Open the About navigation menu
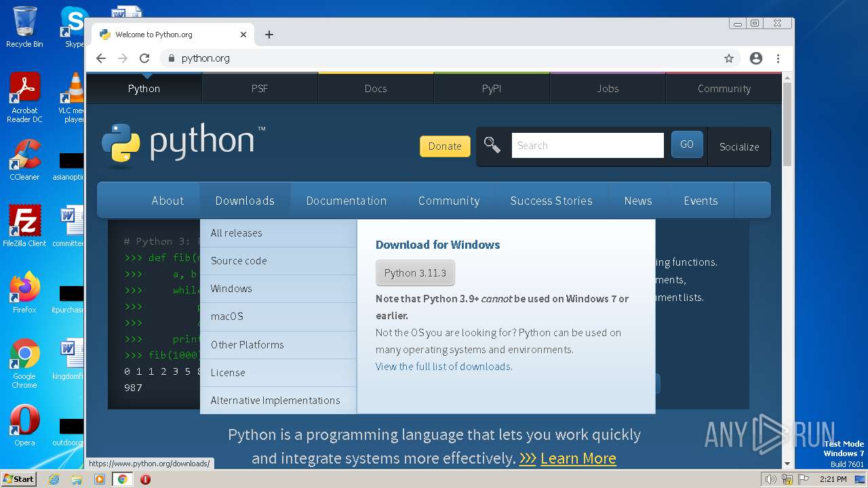The width and height of the screenshot is (868, 488). [x=167, y=201]
